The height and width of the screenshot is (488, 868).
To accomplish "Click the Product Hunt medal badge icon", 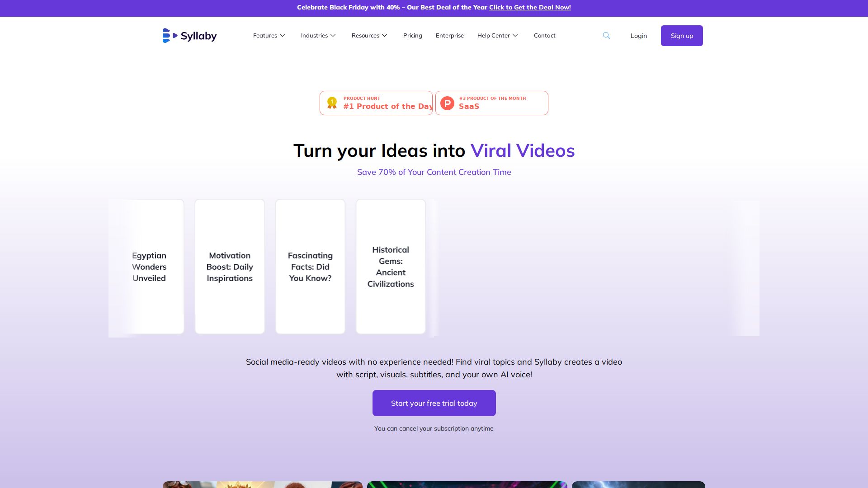I will point(332,103).
